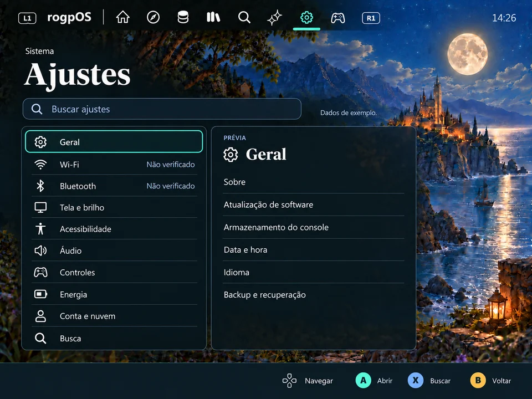
Task: Click the Energia battery icon
Action: (40, 294)
